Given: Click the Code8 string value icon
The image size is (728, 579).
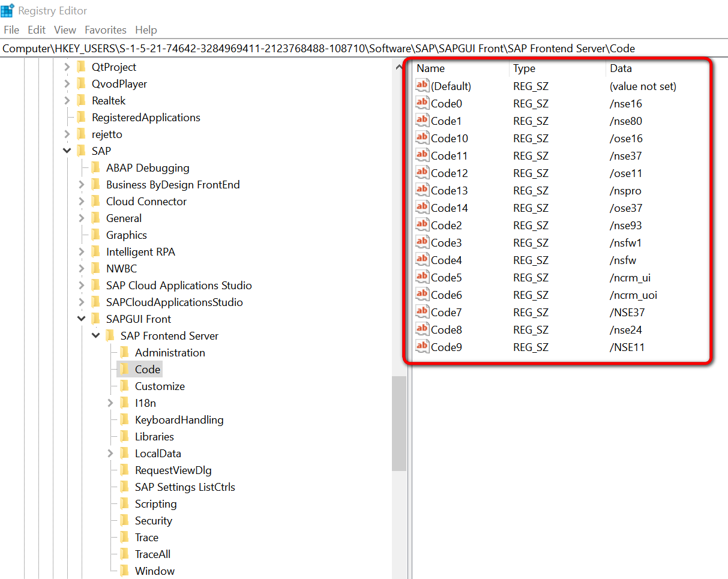Looking at the screenshot, I should 423,329.
